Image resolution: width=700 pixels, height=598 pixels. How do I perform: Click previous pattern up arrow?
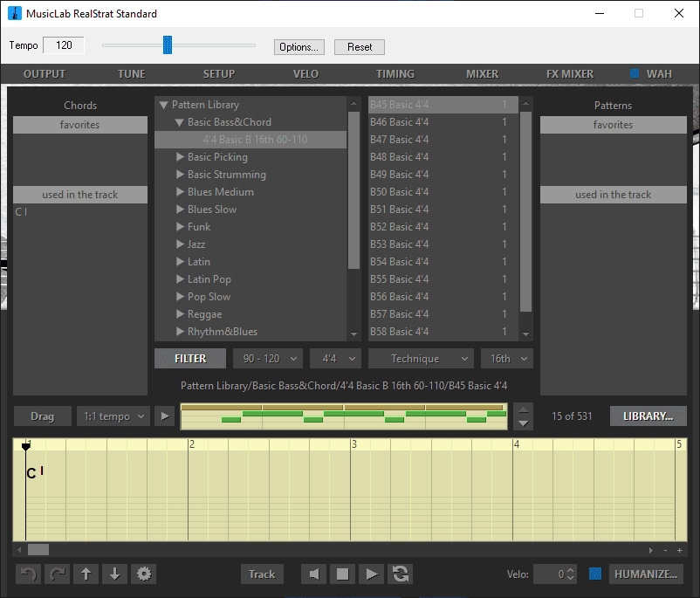[x=523, y=409]
